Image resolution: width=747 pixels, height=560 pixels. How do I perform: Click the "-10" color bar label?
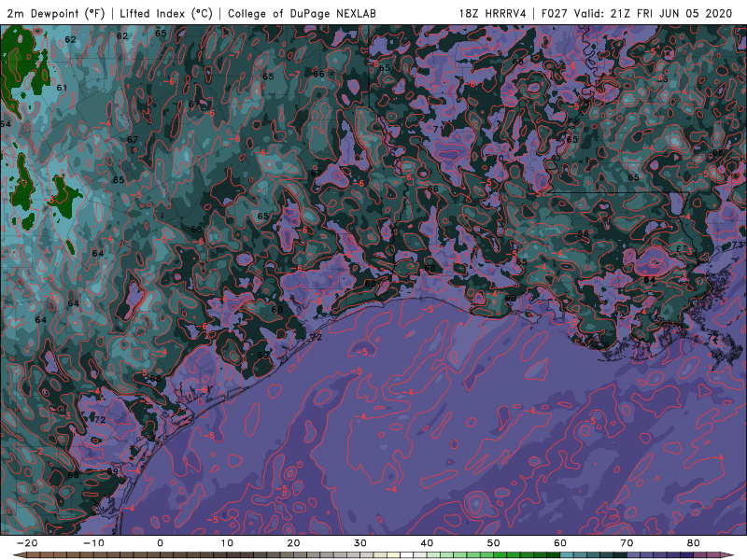click(93, 543)
